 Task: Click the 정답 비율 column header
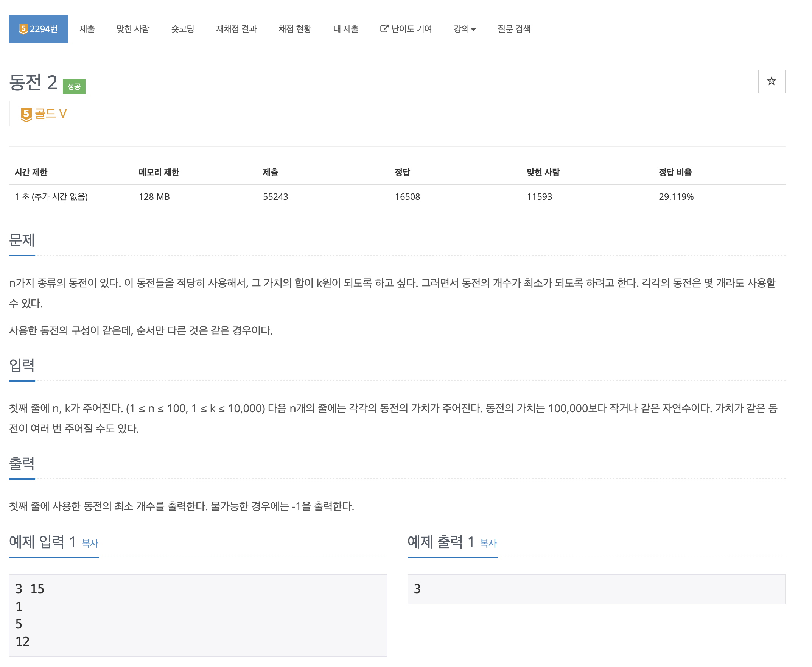[675, 172]
